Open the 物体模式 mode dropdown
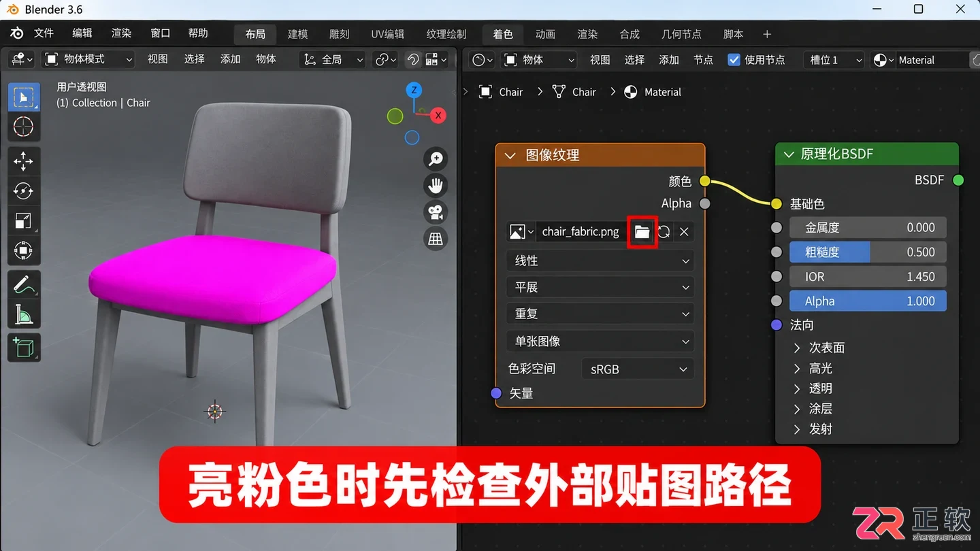Screen dimensions: 980x551 click(88, 59)
